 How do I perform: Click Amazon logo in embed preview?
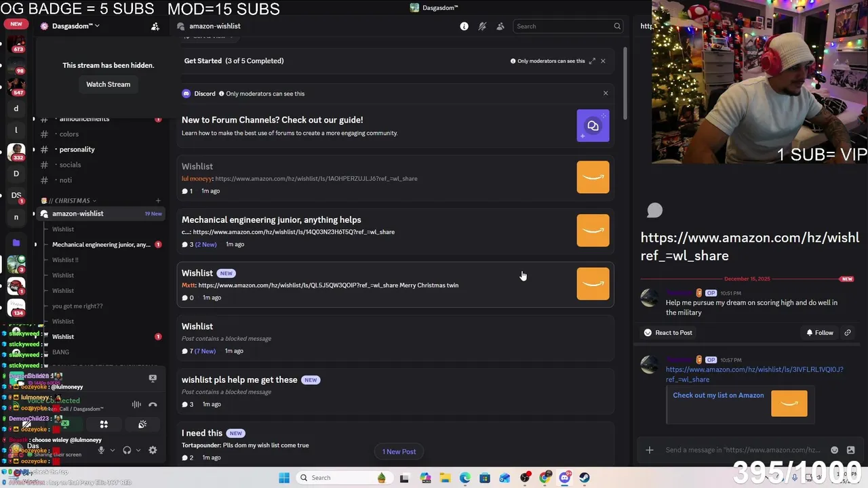pos(789,403)
